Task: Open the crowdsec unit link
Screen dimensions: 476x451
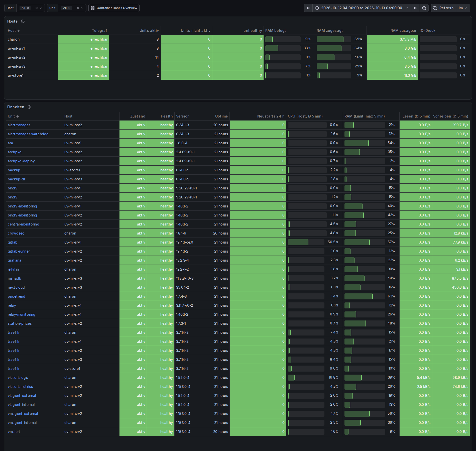Action: (x=16, y=233)
